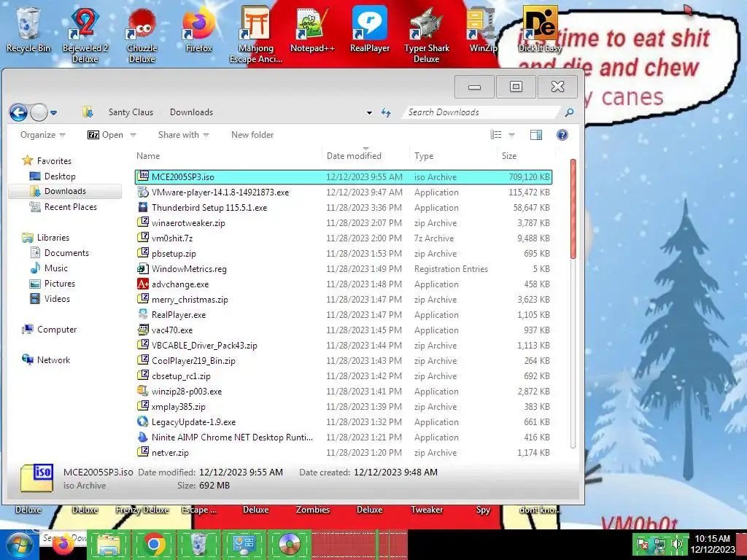Image resolution: width=747 pixels, height=560 pixels.
Task: Open the recent pages arrow beside forward button
Action: coord(53,113)
